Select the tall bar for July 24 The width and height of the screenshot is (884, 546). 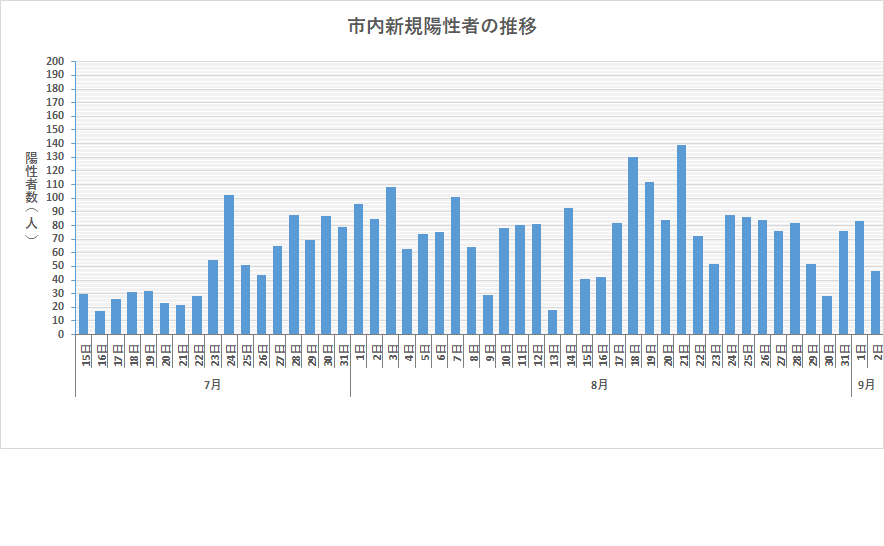pos(229,265)
